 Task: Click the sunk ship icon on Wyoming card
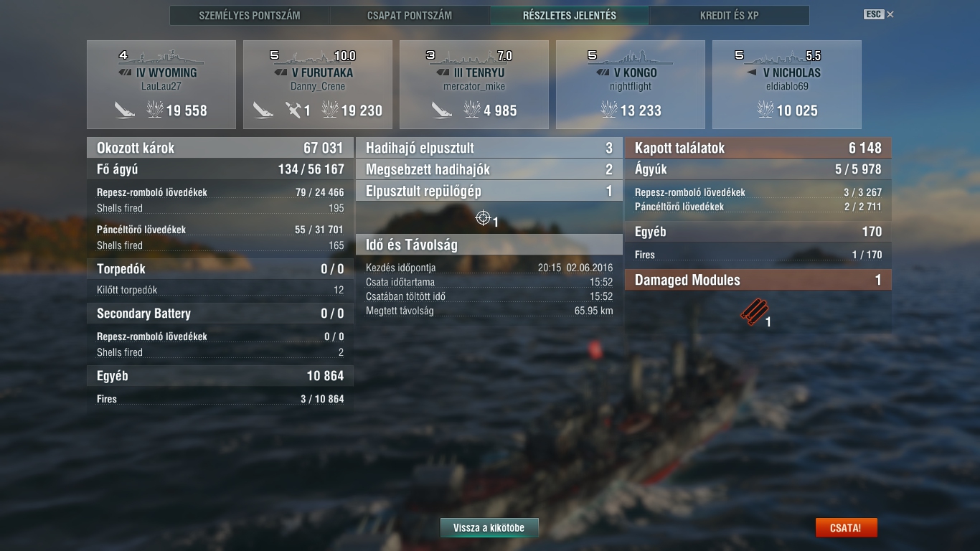pyautogui.click(x=125, y=110)
